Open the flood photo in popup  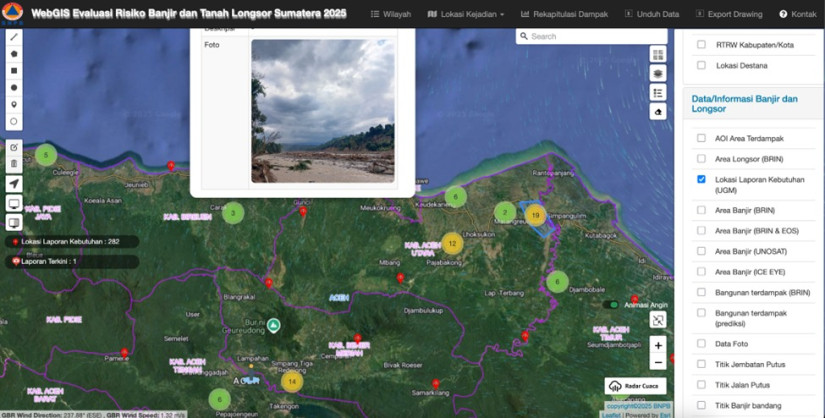coord(323,111)
